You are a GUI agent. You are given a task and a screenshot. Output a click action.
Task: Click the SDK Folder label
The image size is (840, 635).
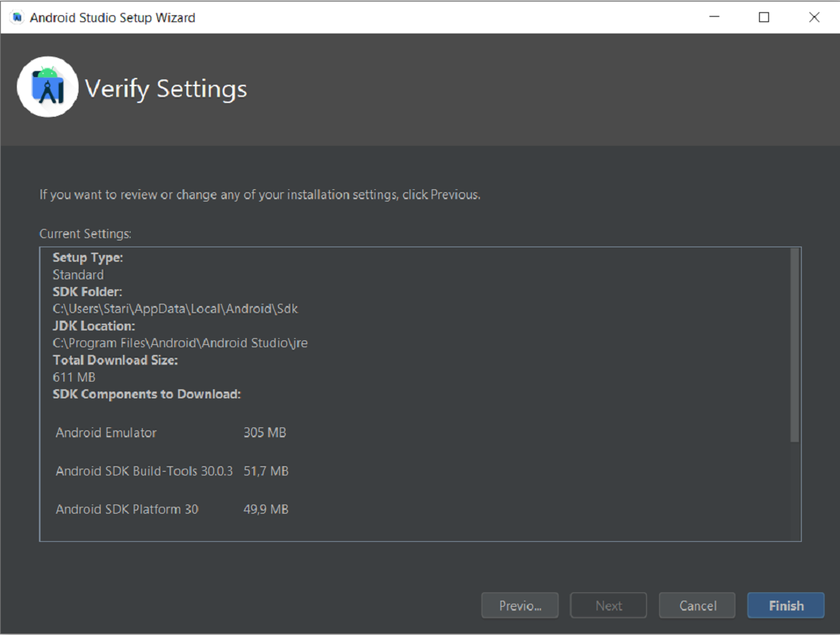pyautogui.click(x=87, y=292)
